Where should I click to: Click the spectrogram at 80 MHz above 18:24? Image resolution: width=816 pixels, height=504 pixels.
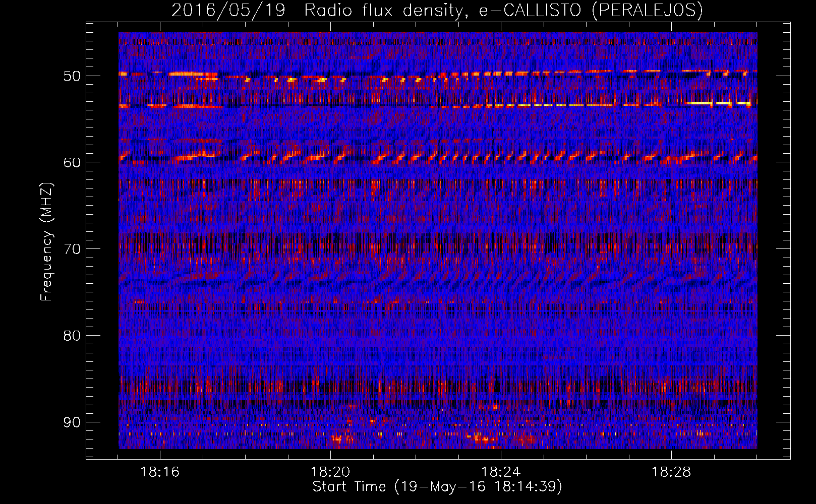[x=501, y=335]
